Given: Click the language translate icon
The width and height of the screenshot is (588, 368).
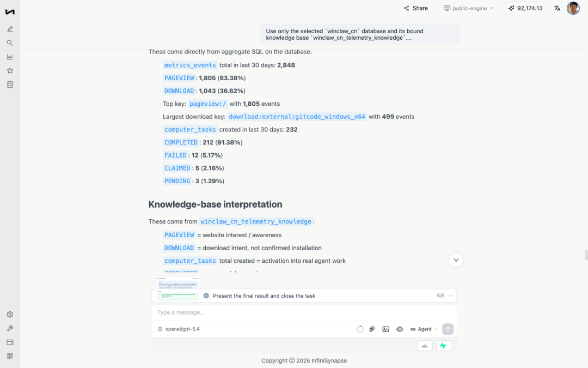Looking at the screenshot, I should pos(558,8).
